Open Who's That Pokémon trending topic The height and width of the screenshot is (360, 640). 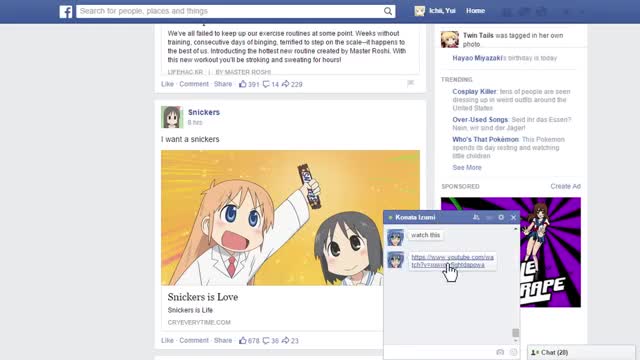point(485,139)
